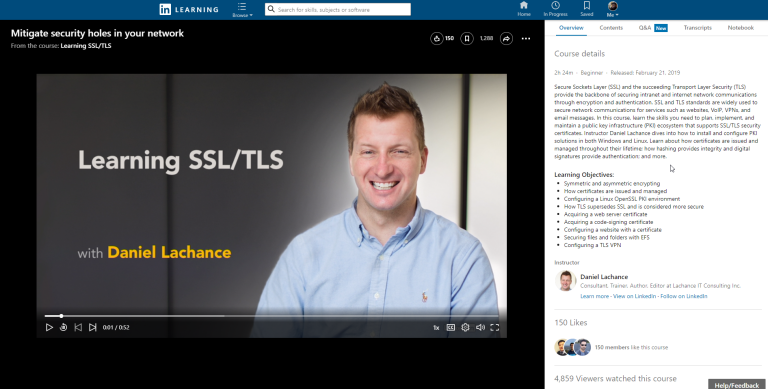
Task: Click the '150 Likes' section heading
Action: click(571, 322)
